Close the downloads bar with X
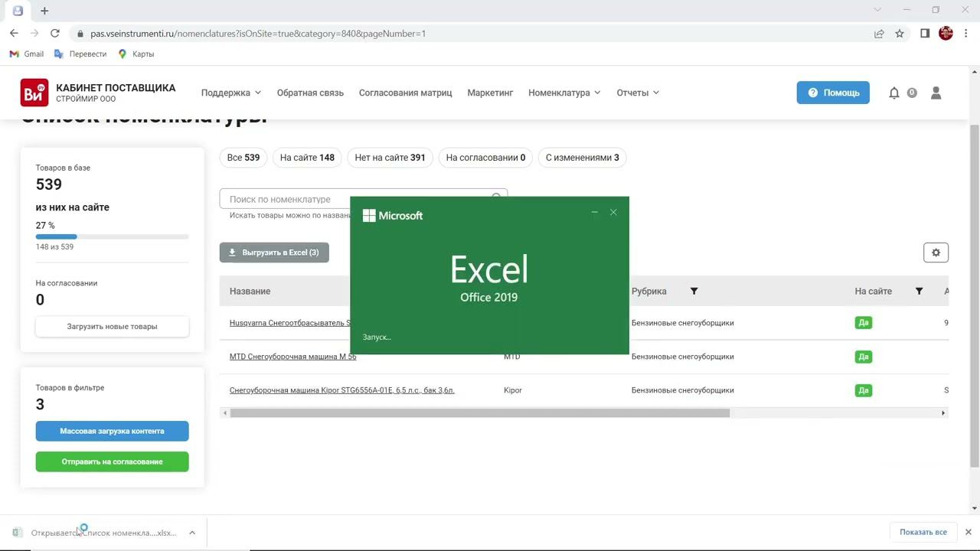Viewport: 980px width, 551px height. pyautogui.click(x=968, y=533)
